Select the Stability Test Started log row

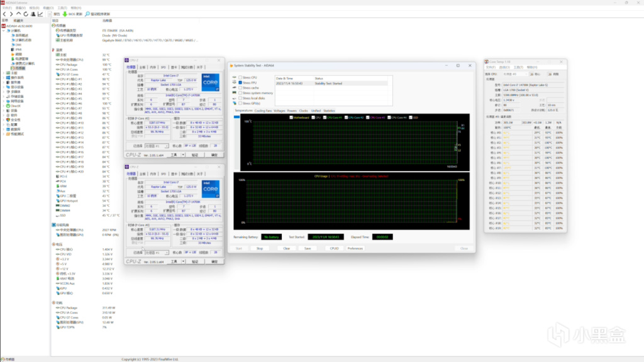point(331,84)
